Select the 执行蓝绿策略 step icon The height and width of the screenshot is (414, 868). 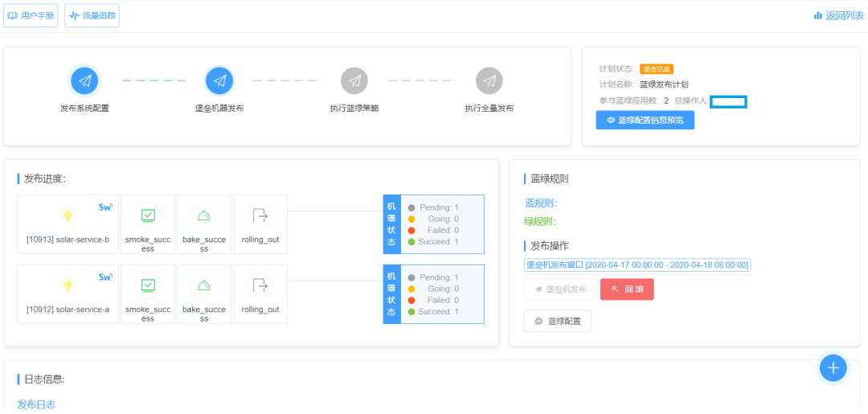pyautogui.click(x=354, y=81)
